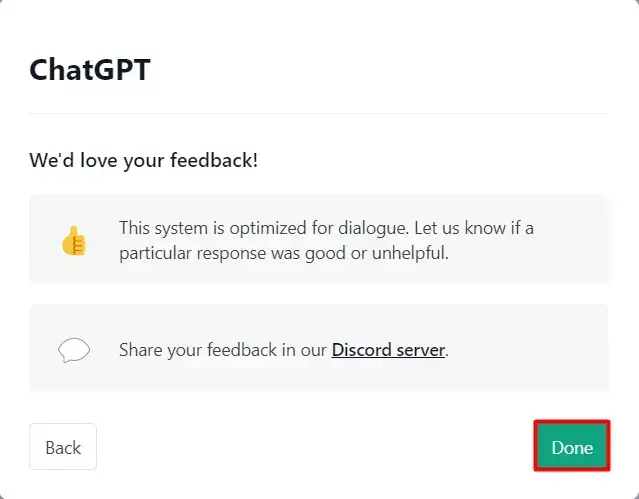This screenshot has height=499, width=639.
Task: Select the "This system is optimized for dialogue" line
Action: point(326,228)
